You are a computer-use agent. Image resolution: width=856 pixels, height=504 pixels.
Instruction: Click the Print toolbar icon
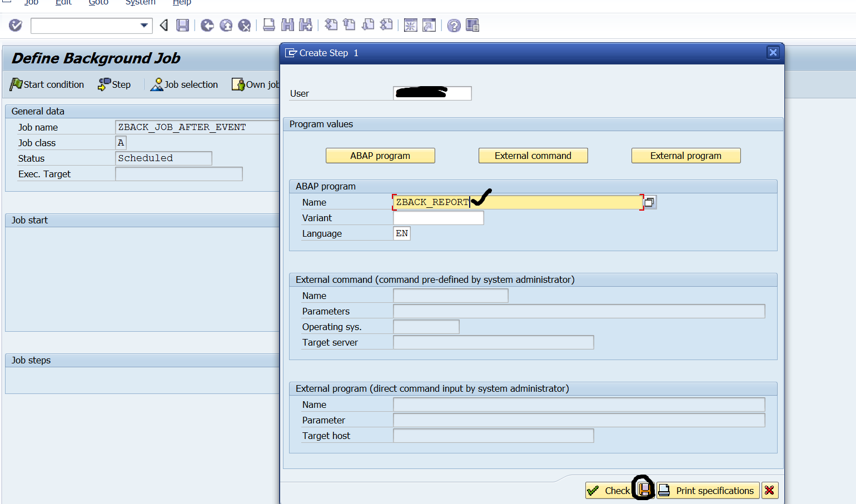coord(268,26)
